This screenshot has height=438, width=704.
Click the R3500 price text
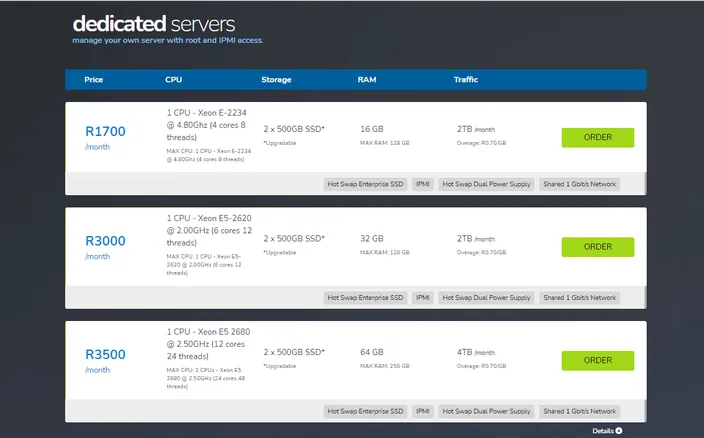click(105, 355)
